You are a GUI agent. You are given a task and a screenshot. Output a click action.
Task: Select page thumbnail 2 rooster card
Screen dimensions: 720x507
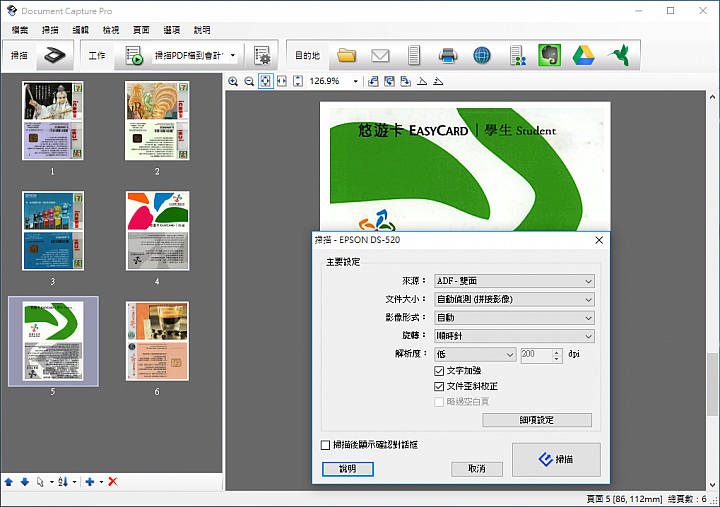pyautogui.click(x=158, y=121)
